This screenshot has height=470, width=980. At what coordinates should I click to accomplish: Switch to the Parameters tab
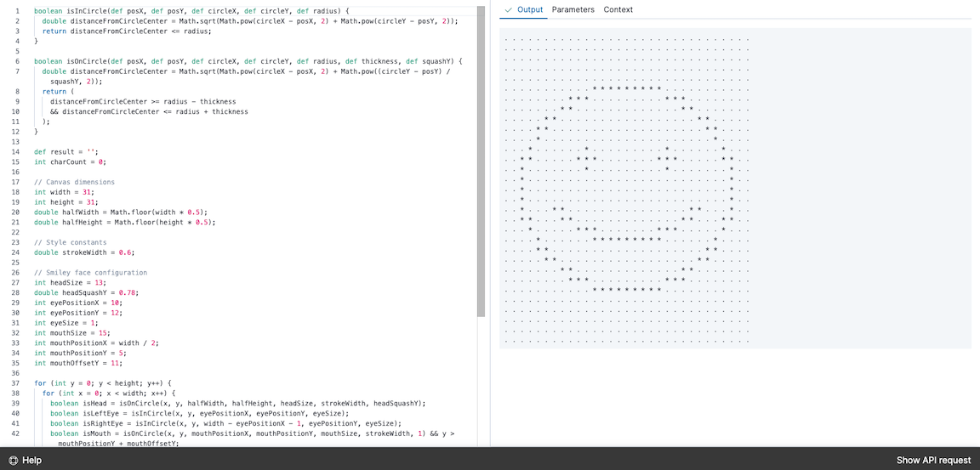pos(573,9)
